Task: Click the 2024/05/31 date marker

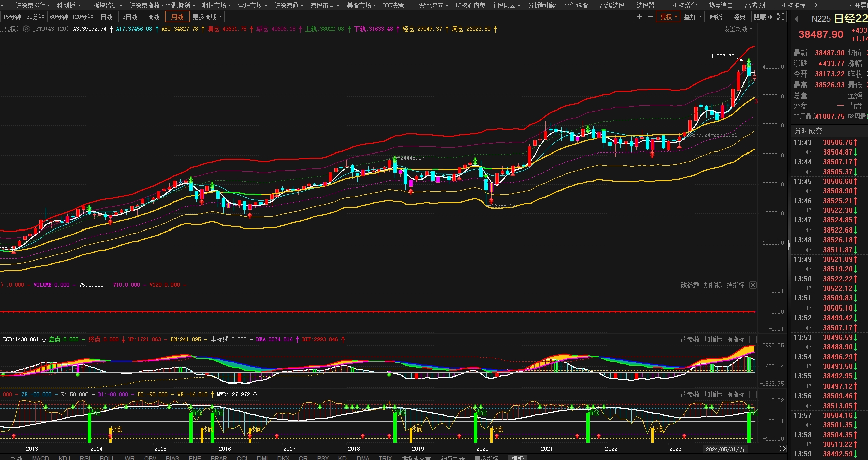Action: pos(725,449)
